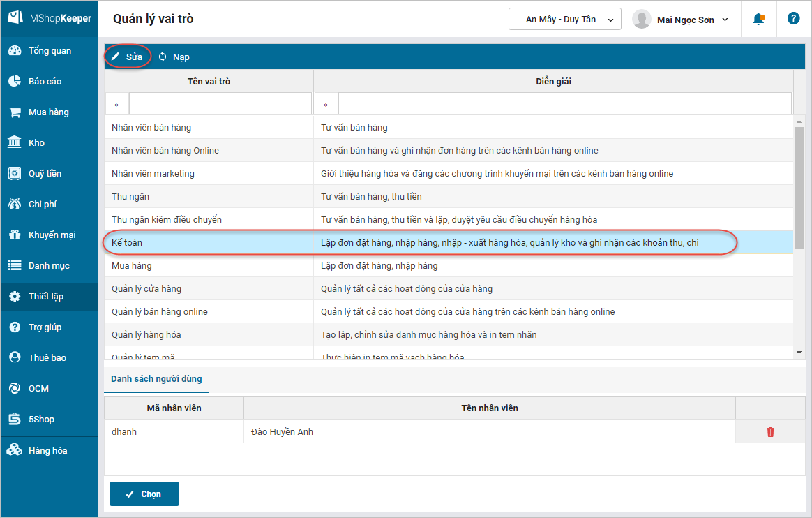This screenshot has width=812, height=518.
Task: Delete user Đào Huyền Anh with trash icon
Action: pyautogui.click(x=771, y=432)
